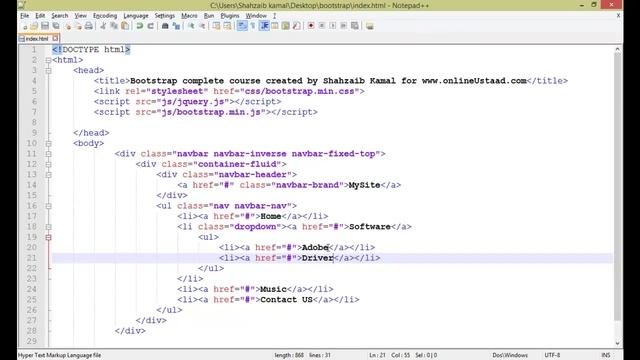Toggle synchronized vertical scrolling
The image size is (640, 360).
click(216, 26)
